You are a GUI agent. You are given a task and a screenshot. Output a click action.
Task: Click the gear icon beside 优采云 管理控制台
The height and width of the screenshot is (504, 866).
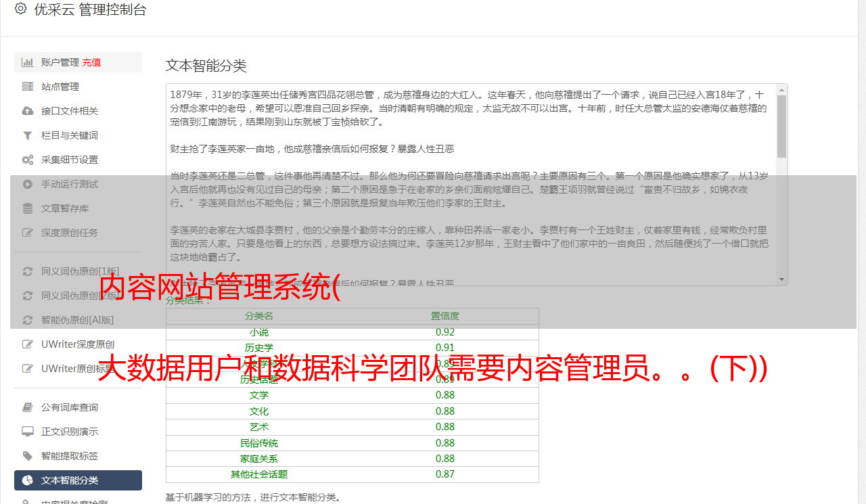coord(20,9)
